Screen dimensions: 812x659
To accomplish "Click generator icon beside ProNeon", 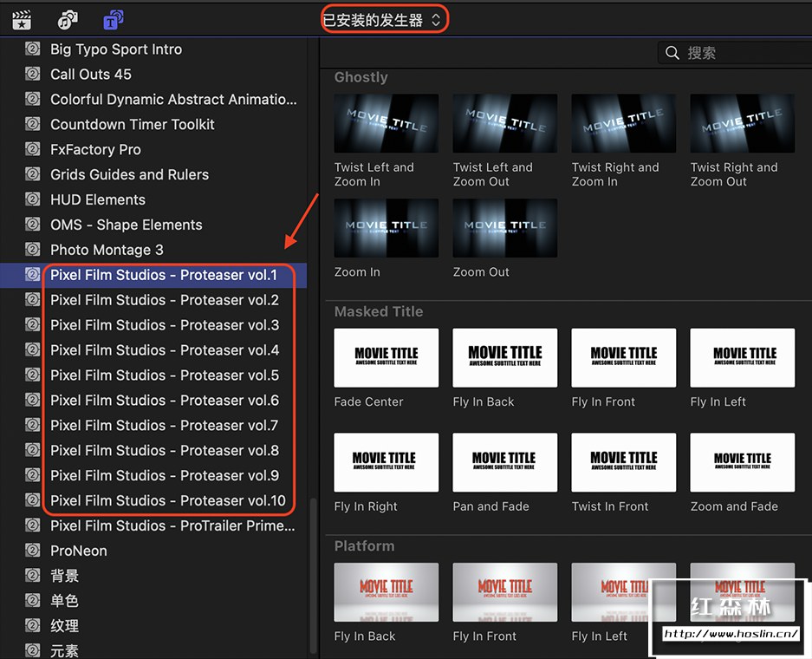I will [x=33, y=551].
